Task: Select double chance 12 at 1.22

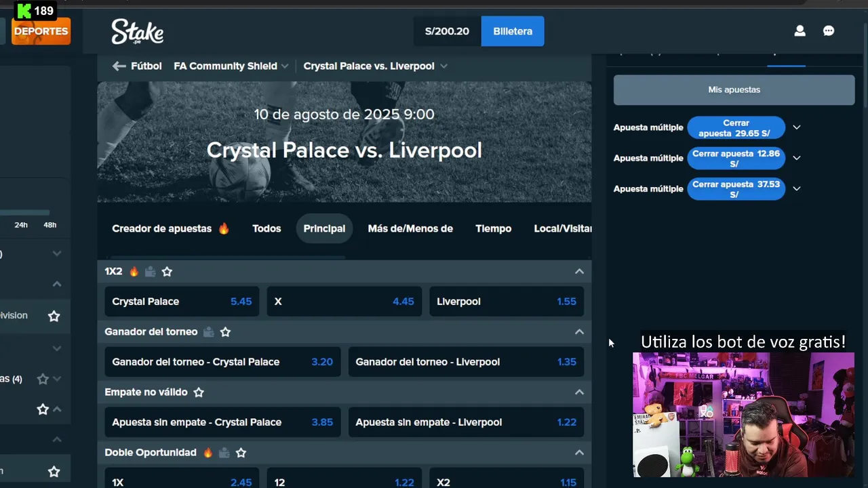Action: (344, 479)
